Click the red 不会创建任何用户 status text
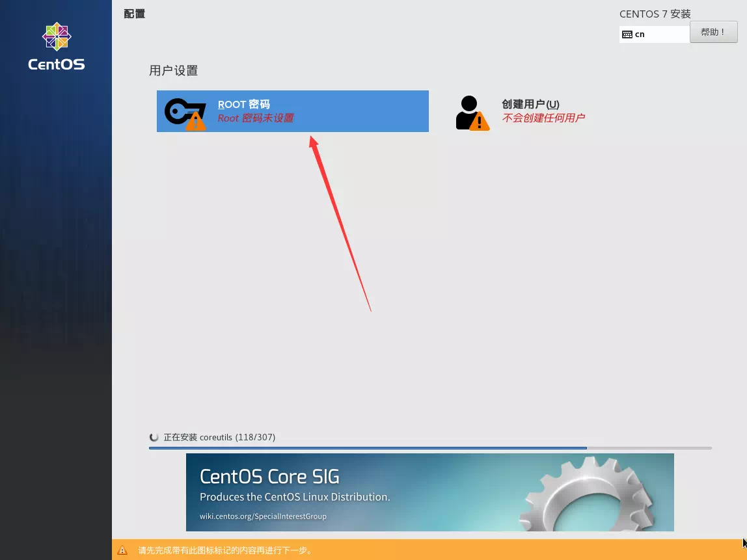The height and width of the screenshot is (560, 747). click(543, 118)
